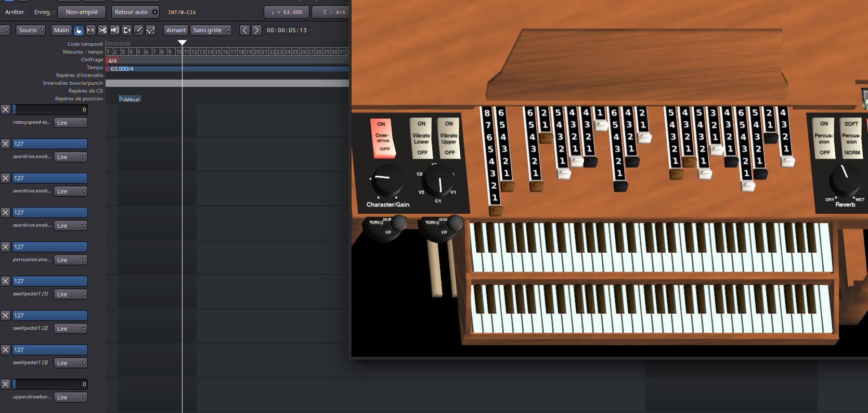
Task: Click the swellpedal1 [3] 127 value slider
Action: tap(50, 350)
